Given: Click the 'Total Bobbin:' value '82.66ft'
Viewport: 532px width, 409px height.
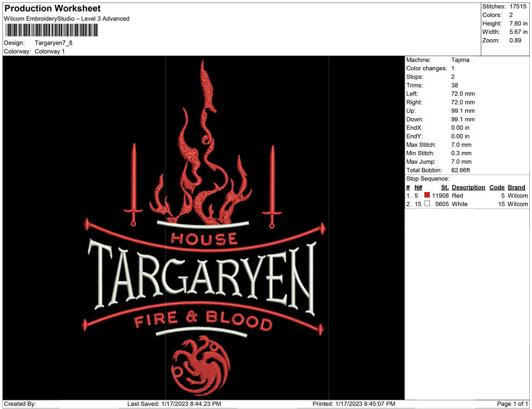Looking at the screenshot, I should pyautogui.click(x=461, y=170).
